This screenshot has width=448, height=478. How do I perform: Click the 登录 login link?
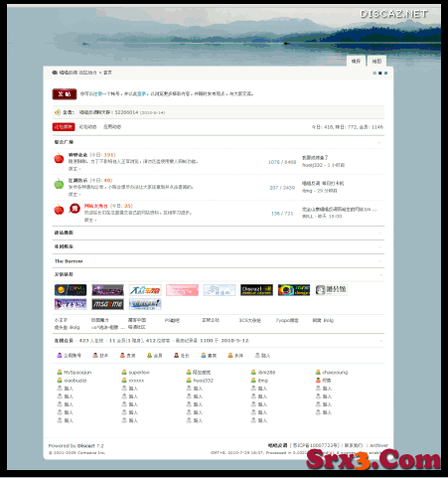coord(141,94)
